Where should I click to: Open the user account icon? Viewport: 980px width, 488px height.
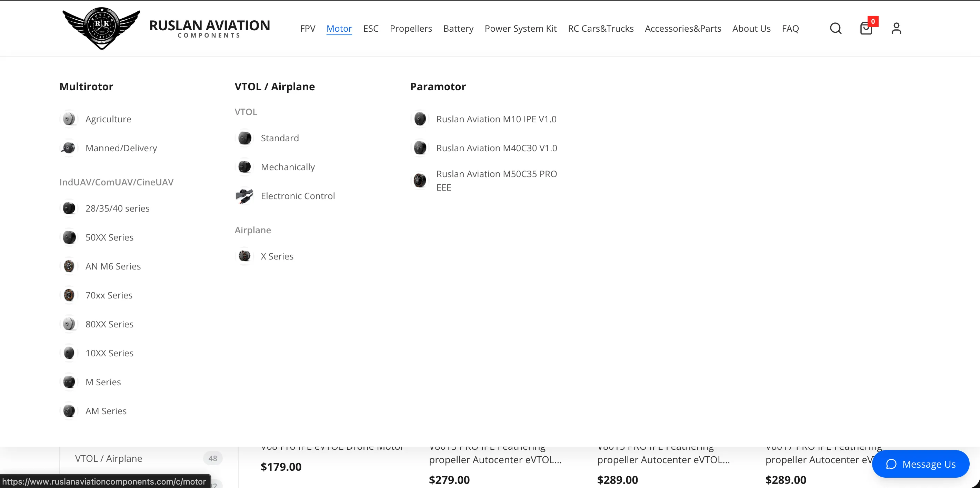[896, 29]
